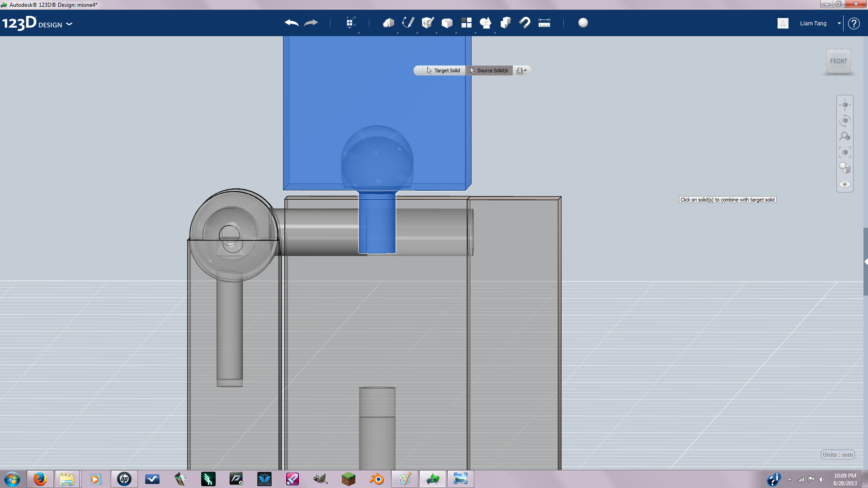Redo the undone action
The height and width of the screenshot is (488, 868).
click(x=311, y=23)
